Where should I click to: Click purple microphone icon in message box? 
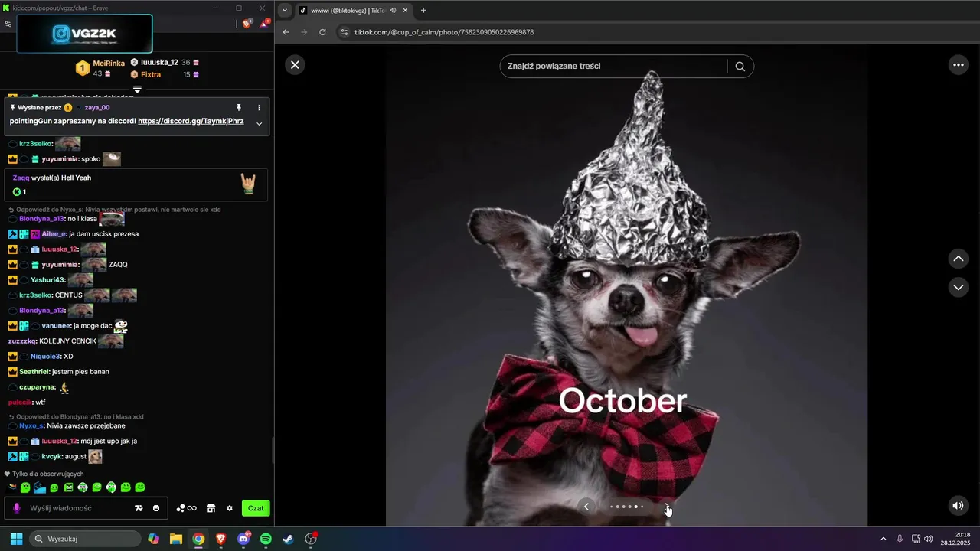point(17,508)
